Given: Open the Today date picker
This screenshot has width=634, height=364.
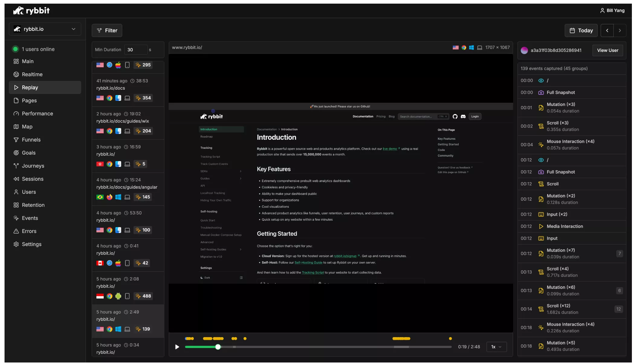Looking at the screenshot, I should 581,30.
